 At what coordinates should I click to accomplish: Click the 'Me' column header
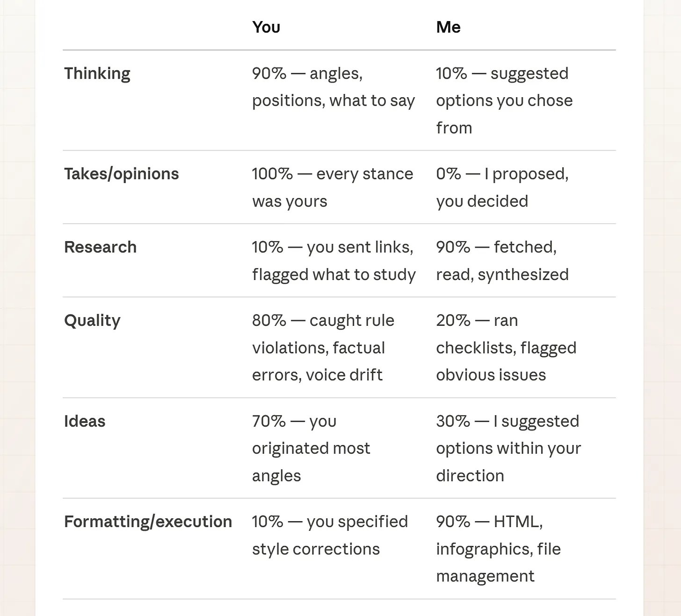(448, 27)
